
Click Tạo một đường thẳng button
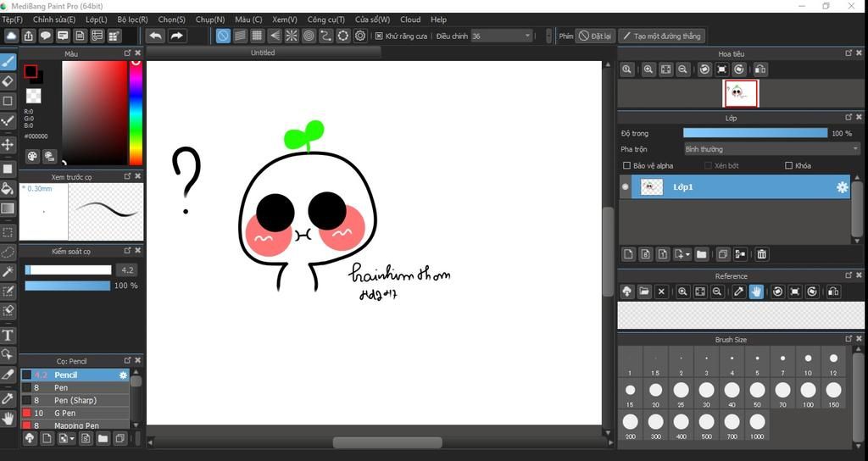click(661, 36)
